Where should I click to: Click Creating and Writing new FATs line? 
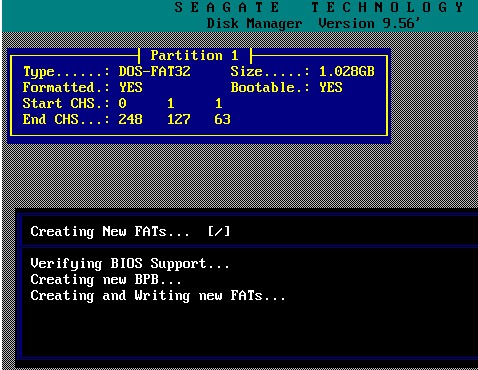pos(158,296)
